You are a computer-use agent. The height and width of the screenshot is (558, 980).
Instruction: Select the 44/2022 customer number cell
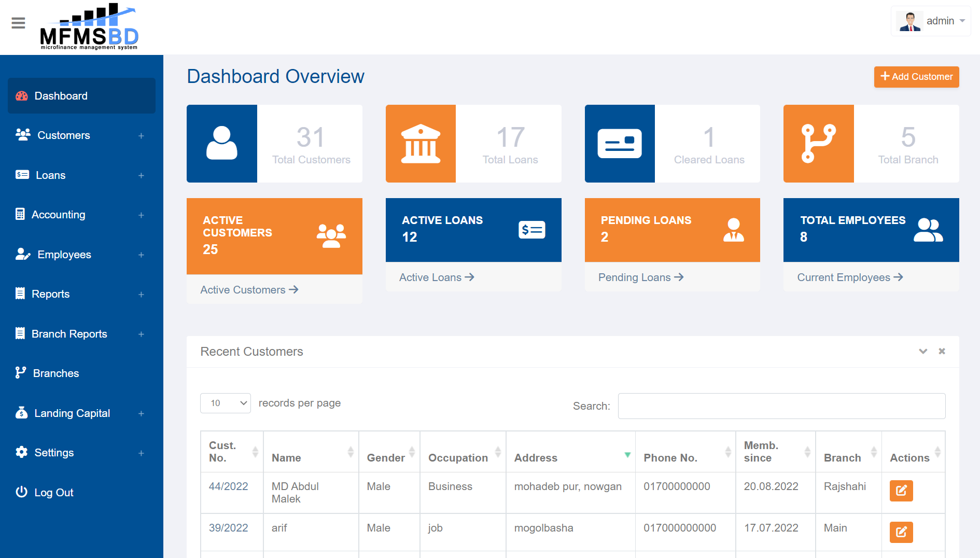[x=232, y=493]
